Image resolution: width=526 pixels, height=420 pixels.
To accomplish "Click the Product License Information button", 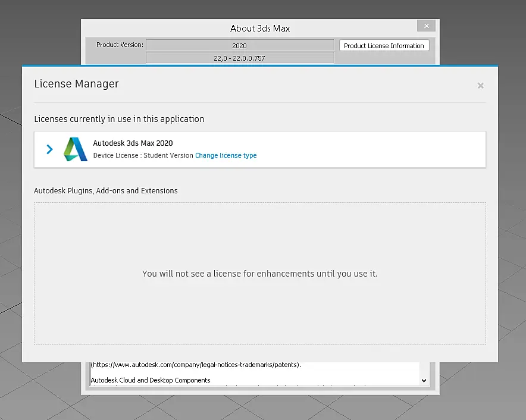I will click(x=384, y=46).
